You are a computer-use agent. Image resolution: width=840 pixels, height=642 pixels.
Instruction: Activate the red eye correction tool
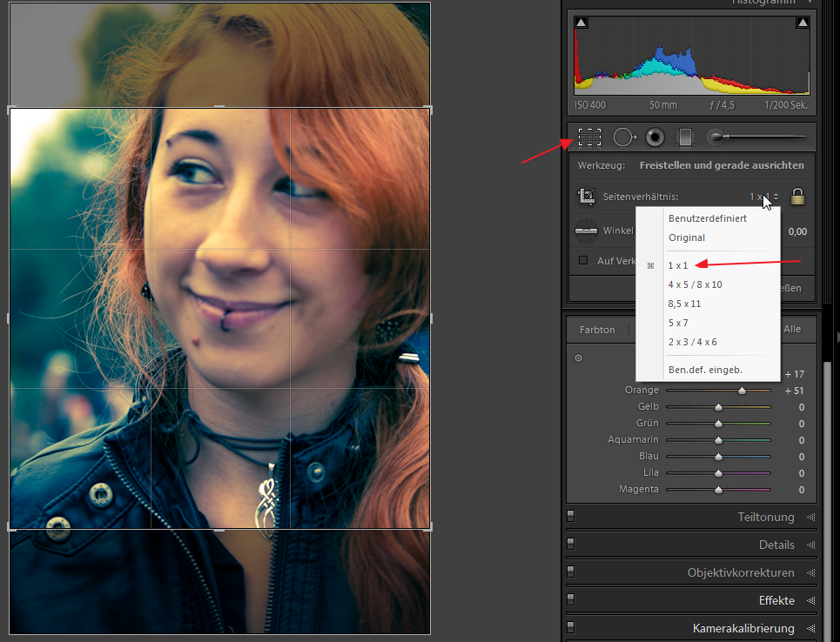pyautogui.click(x=655, y=137)
